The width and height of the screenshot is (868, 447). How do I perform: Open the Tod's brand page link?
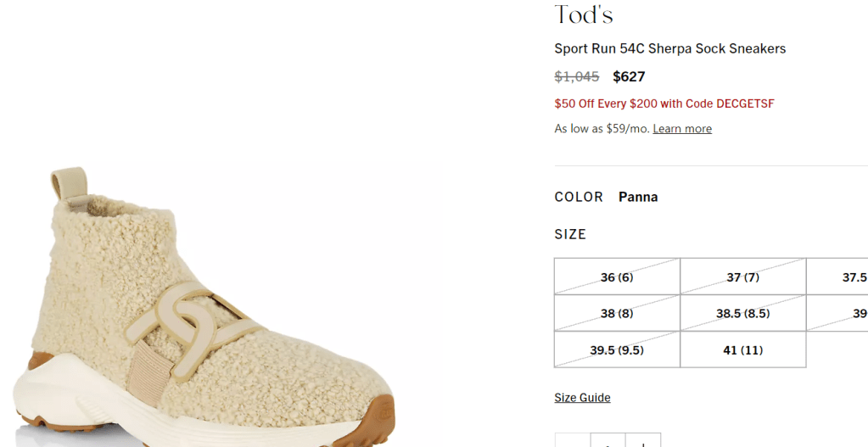[584, 15]
